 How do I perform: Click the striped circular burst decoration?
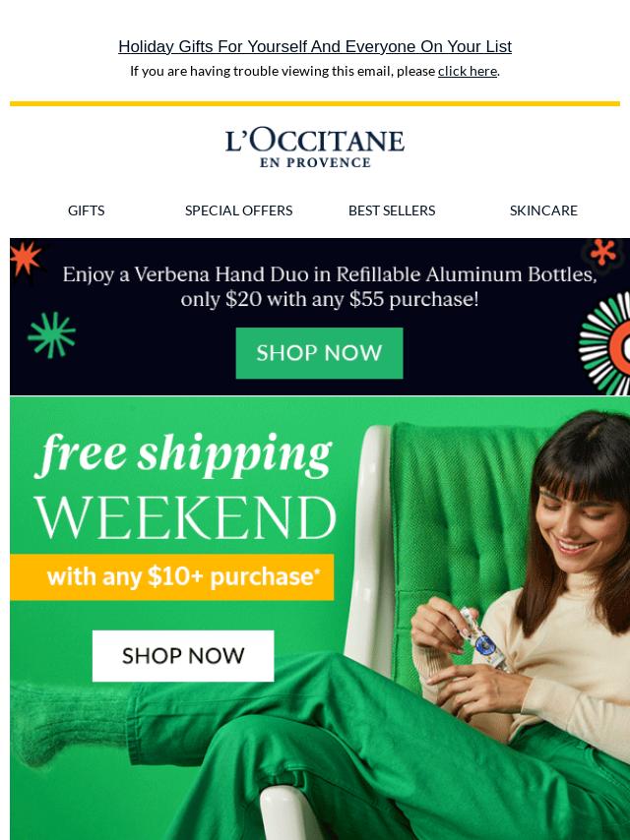tap(605, 343)
